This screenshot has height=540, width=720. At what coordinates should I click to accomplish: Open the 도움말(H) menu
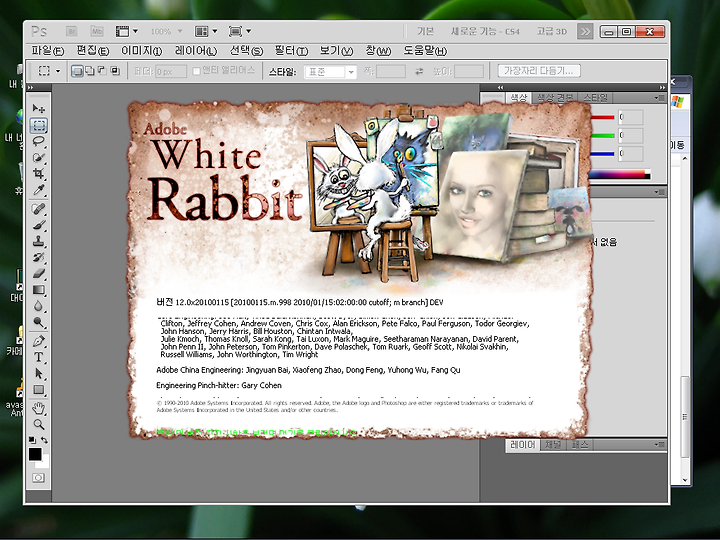click(x=425, y=51)
